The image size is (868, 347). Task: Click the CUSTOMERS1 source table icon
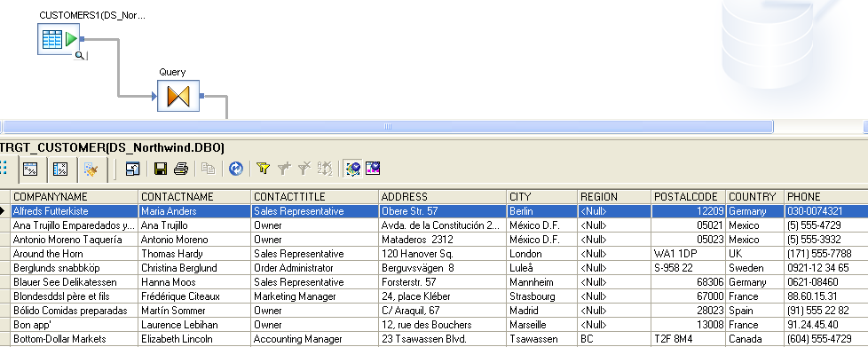58,39
